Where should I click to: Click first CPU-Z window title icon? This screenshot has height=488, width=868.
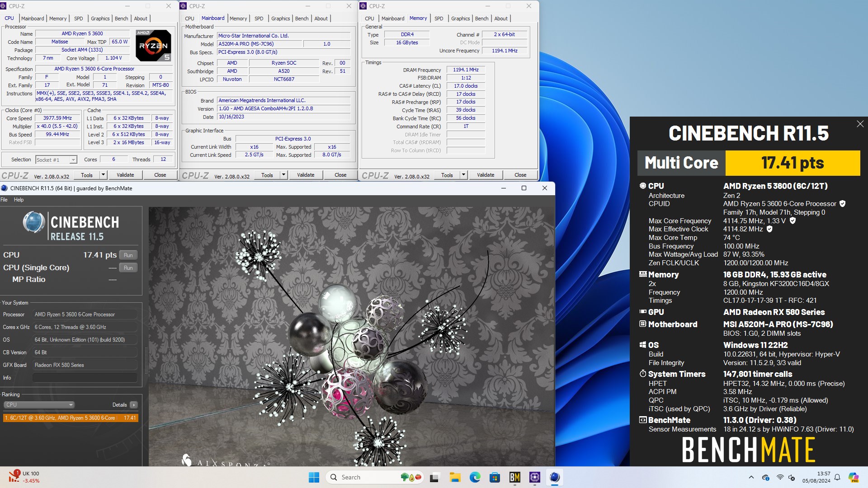(4, 6)
